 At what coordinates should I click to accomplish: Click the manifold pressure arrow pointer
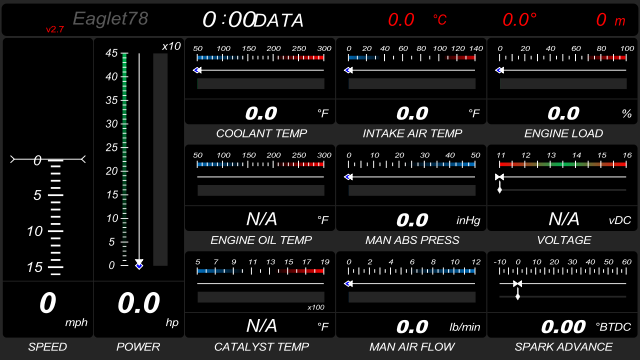[x=349, y=177]
